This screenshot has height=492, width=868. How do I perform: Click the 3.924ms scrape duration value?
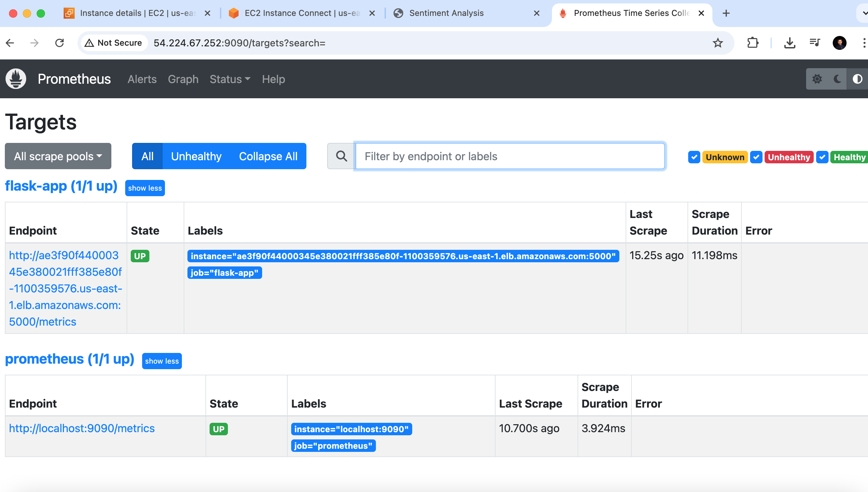tap(603, 428)
